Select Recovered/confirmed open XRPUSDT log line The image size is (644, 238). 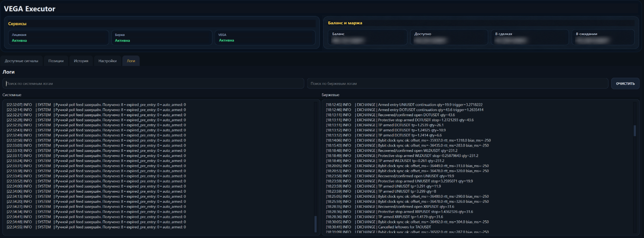coord(390,207)
